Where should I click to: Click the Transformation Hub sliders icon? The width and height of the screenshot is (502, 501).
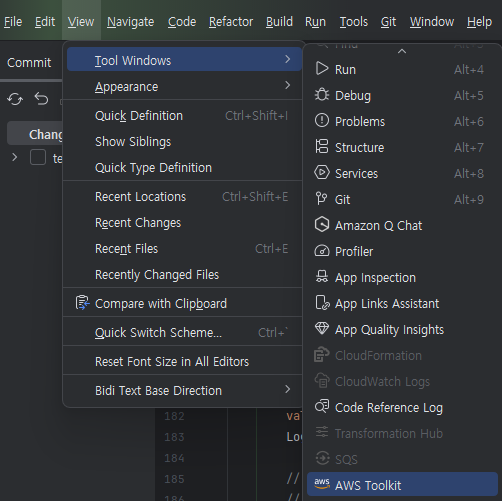click(322, 432)
